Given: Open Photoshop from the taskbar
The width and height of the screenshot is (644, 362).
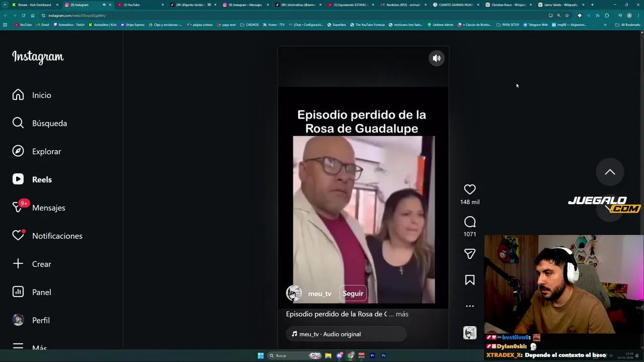Looking at the screenshot, I should click(383, 355).
